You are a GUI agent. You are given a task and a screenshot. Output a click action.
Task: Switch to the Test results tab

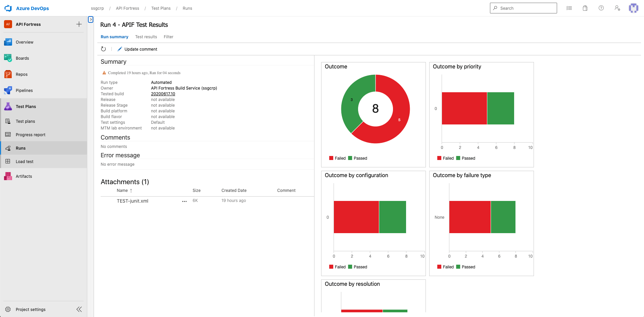pos(146,37)
